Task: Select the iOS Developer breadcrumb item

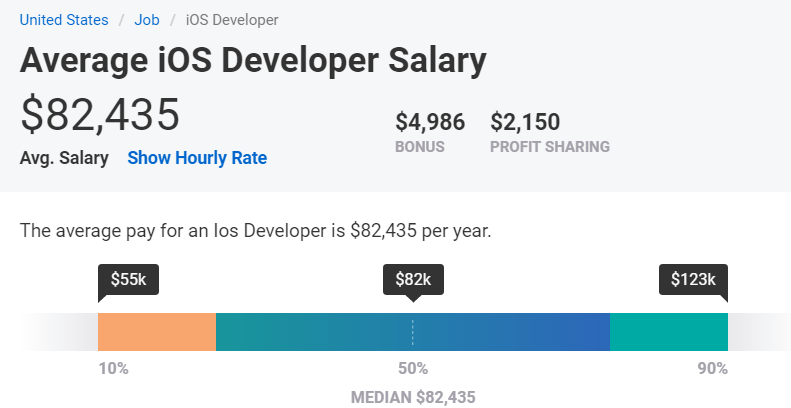Action: pos(232,20)
